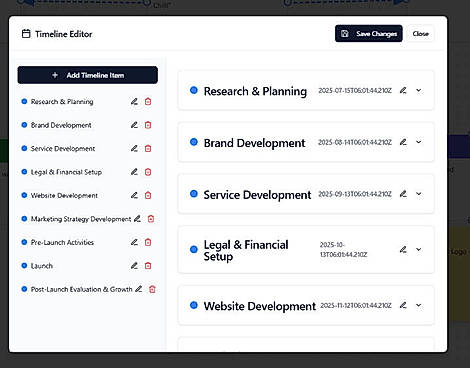The width and height of the screenshot is (470, 368).
Task: Delete the Launch item in sidebar
Action: click(x=148, y=266)
